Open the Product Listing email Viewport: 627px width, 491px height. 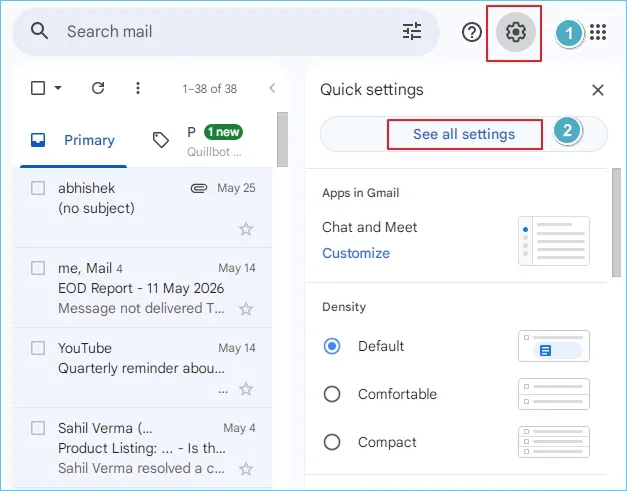point(142,448)
